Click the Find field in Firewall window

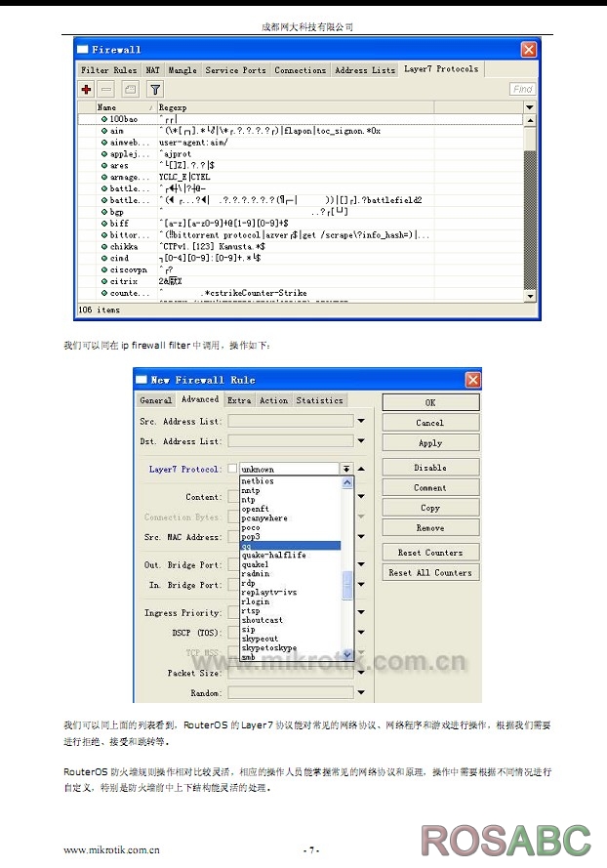pos(522,89)
